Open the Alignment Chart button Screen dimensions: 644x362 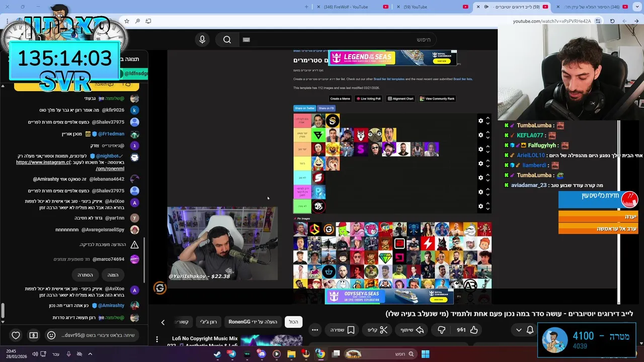coord(400,99)
